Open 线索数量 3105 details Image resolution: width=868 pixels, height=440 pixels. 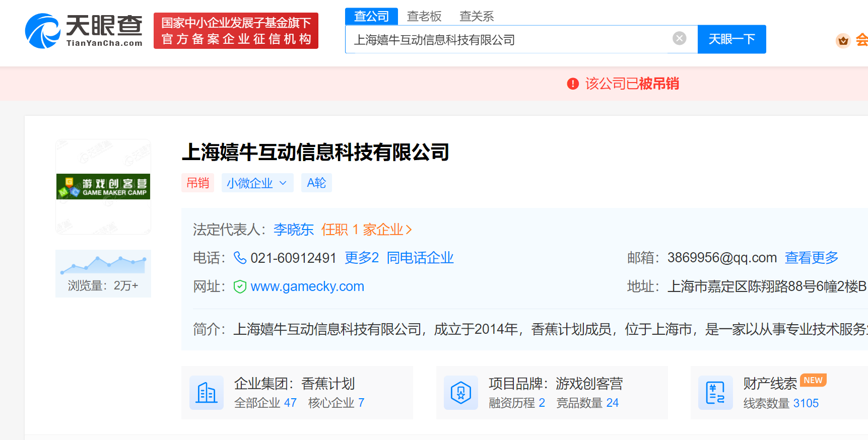(781, 403)
